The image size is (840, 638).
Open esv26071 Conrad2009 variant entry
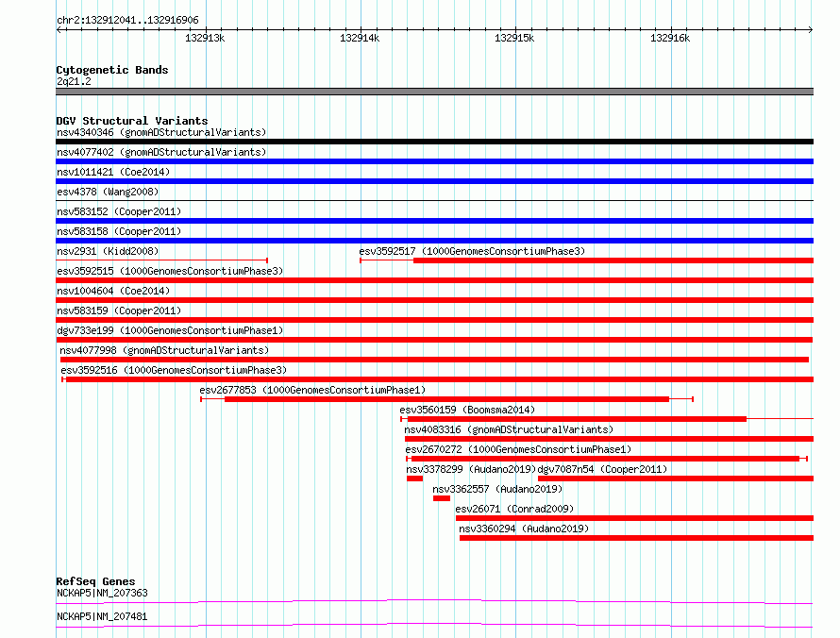coord(514,509)
